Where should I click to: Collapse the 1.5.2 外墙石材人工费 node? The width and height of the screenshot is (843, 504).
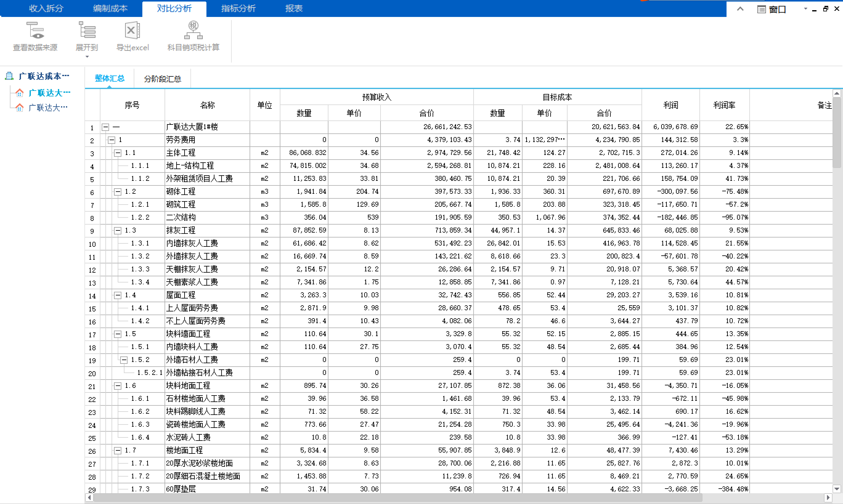(124, 360)
